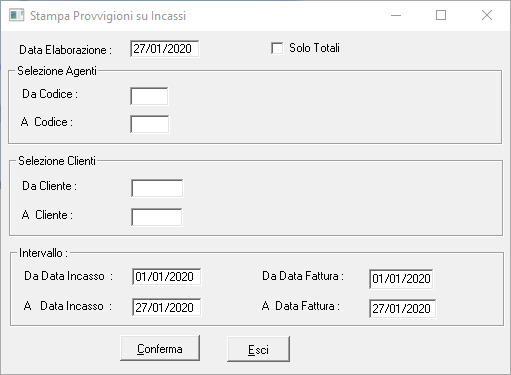Select the Da Cliente input box
Viewport: 511px width, 375px height.
click(157, 188)
